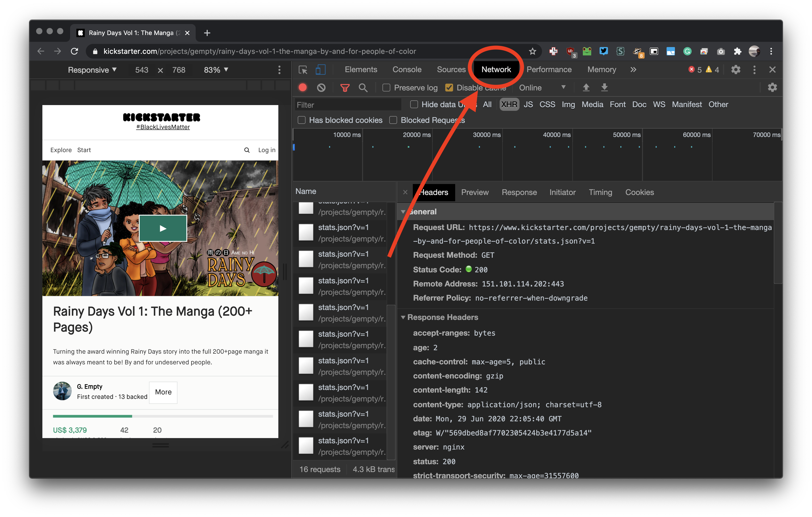Open the Response tab

click(519, 192)
